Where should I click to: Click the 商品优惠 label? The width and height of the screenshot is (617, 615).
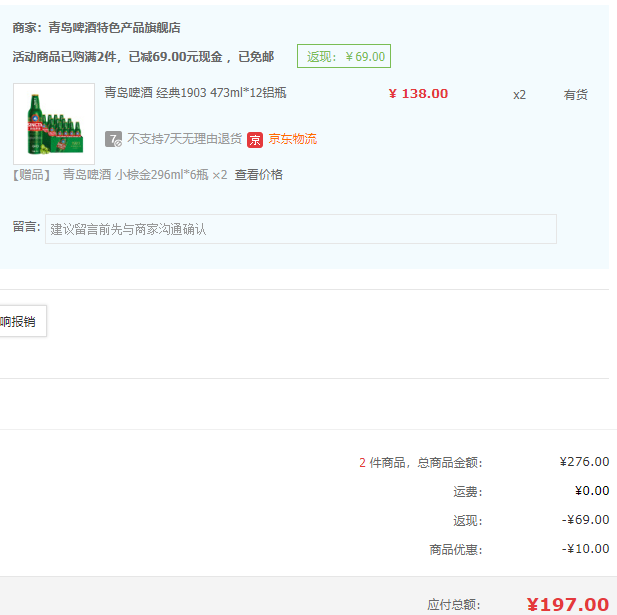(x=456, y=549)
